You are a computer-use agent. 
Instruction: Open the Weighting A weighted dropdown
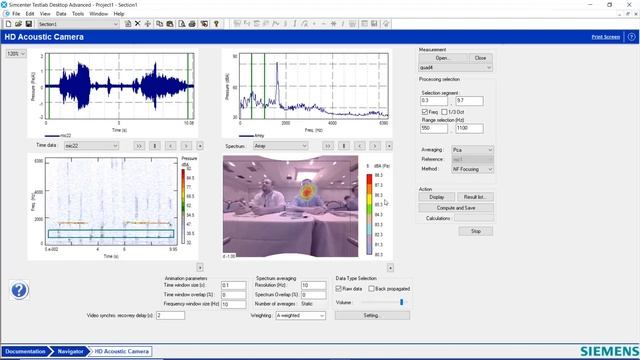300,316
